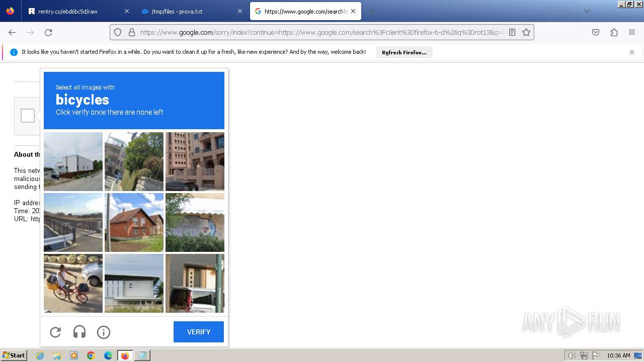This screenshot has height=362, width=644.
Task: Bookmark this page with the star icon
Action: tap(526, 32)
